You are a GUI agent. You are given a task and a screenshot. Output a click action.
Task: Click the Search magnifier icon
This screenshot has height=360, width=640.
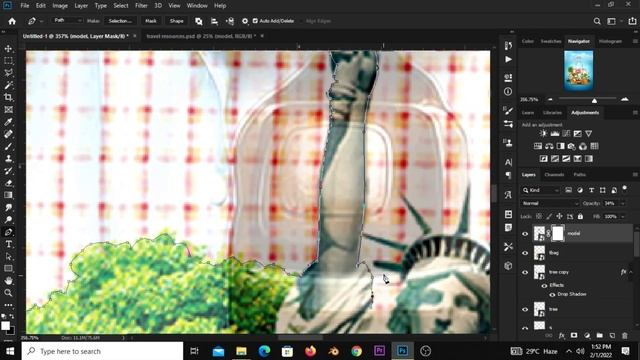click(x=597, y=21)
